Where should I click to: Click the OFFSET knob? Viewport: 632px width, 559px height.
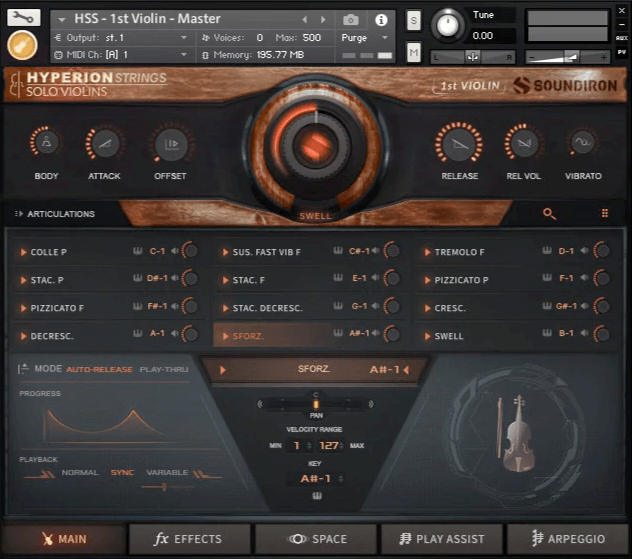pos(171,143)
